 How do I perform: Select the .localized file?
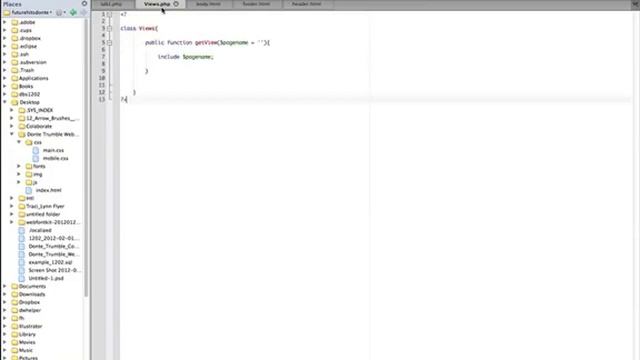point(40,230)
